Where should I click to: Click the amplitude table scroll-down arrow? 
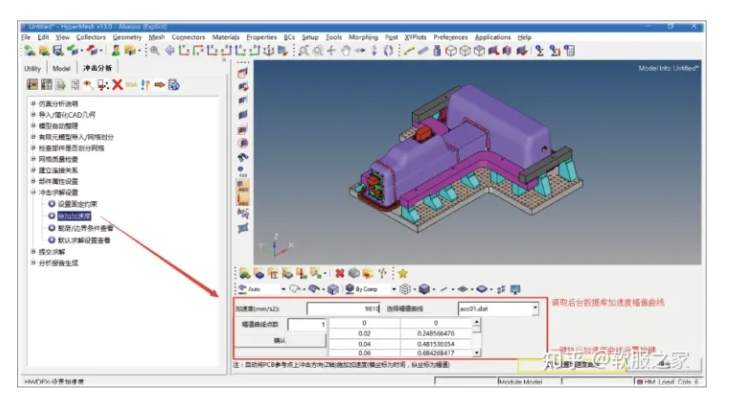click(477, 353)
